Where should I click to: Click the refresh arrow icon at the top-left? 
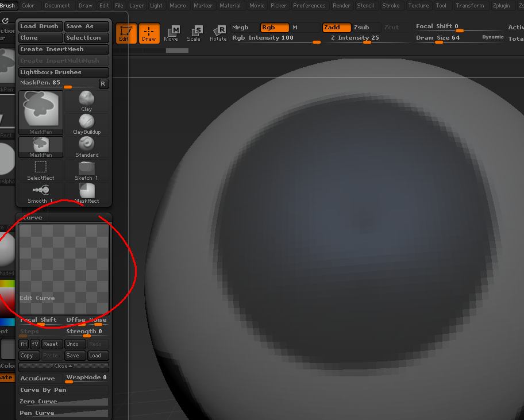(x=5, y=21)
